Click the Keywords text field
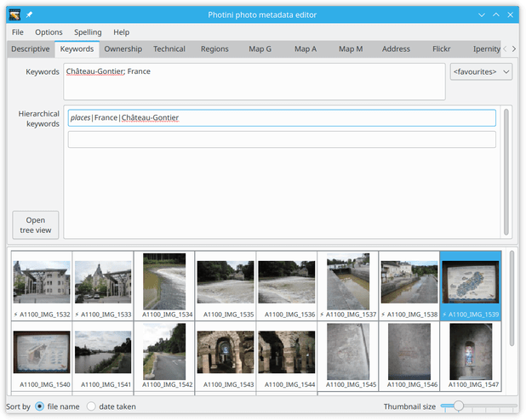Viewport: 526px width, 420px height. tap(254, 82)
